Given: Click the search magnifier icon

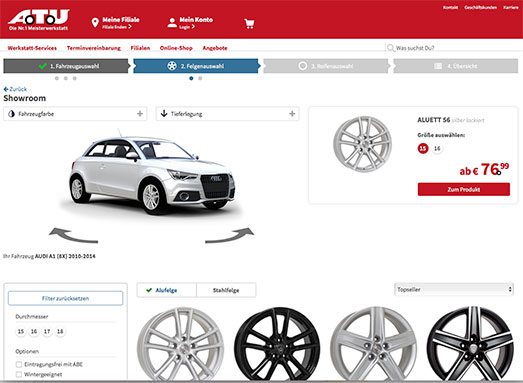Looking at the screenshot, I should [391, 48].
